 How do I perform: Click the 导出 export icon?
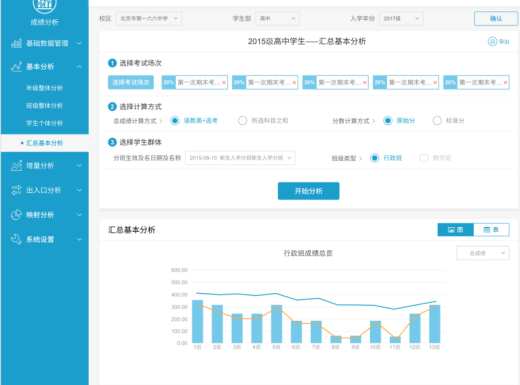point(492,41)
